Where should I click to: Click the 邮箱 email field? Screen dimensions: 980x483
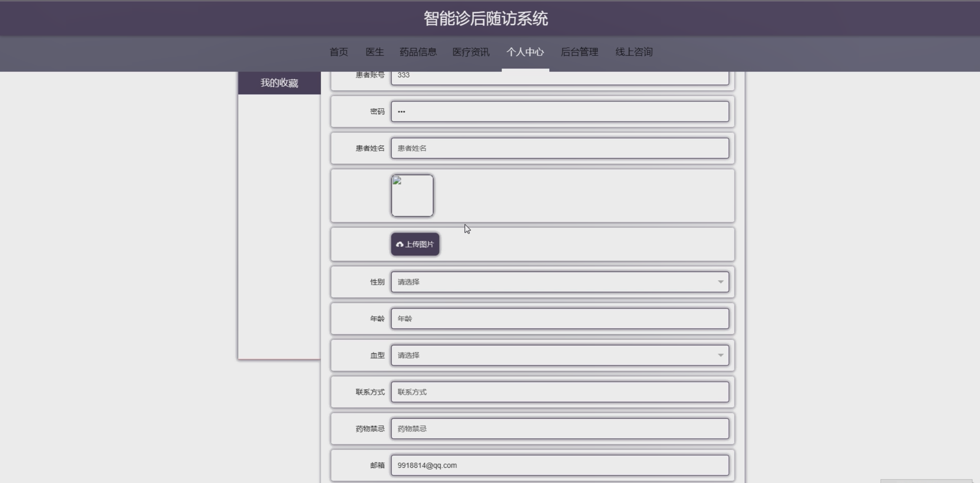point(560,465)
